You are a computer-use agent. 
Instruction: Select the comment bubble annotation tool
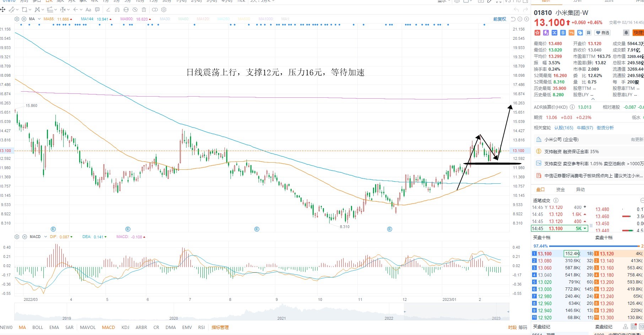point(97,10)
